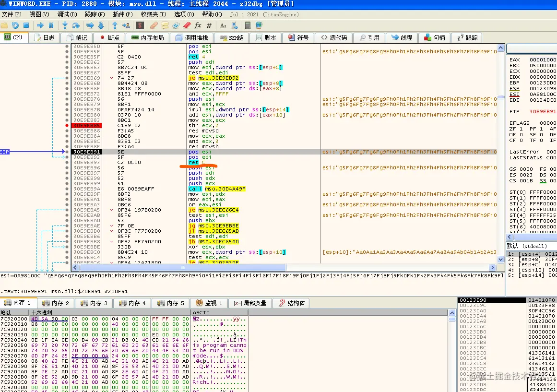Toggle breakpoint bullet at 30E9EBBE
The height and width of the screenshot is (392, 557).
[67, 247]
